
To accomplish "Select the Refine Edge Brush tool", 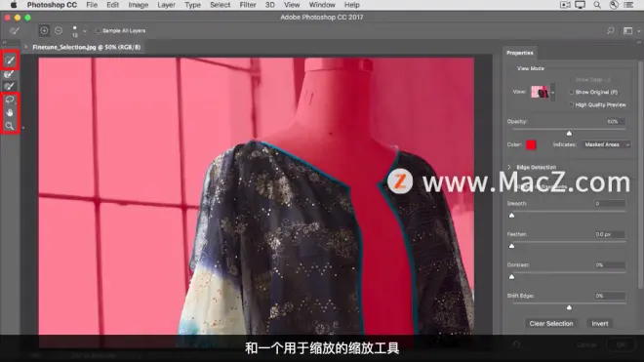I will pos(10,74).
